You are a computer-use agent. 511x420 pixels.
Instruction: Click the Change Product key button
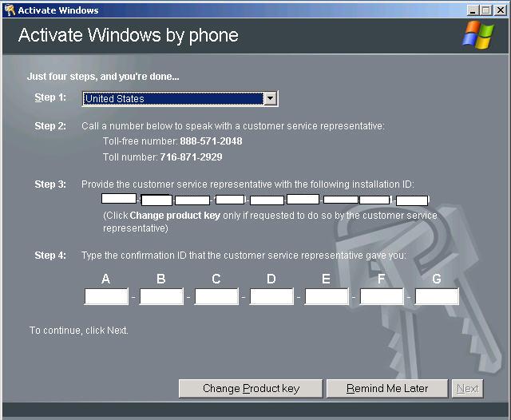[251, 388]
